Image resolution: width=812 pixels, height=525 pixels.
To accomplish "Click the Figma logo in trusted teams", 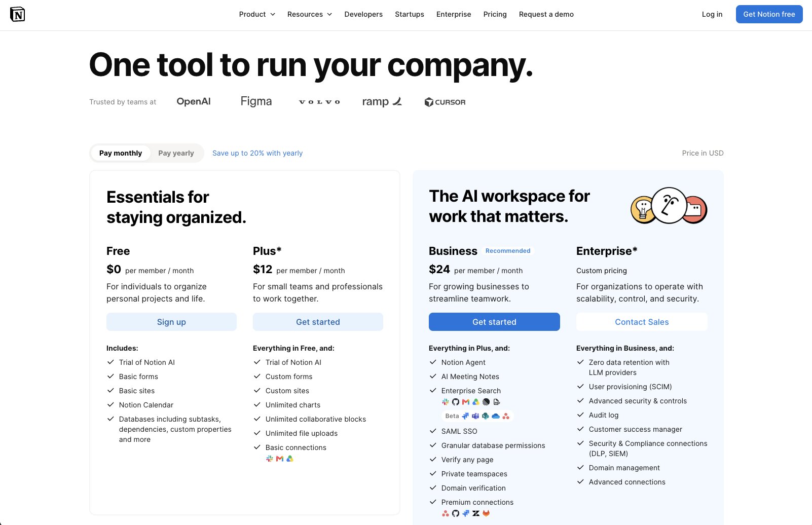I will [x=256, y=101].
